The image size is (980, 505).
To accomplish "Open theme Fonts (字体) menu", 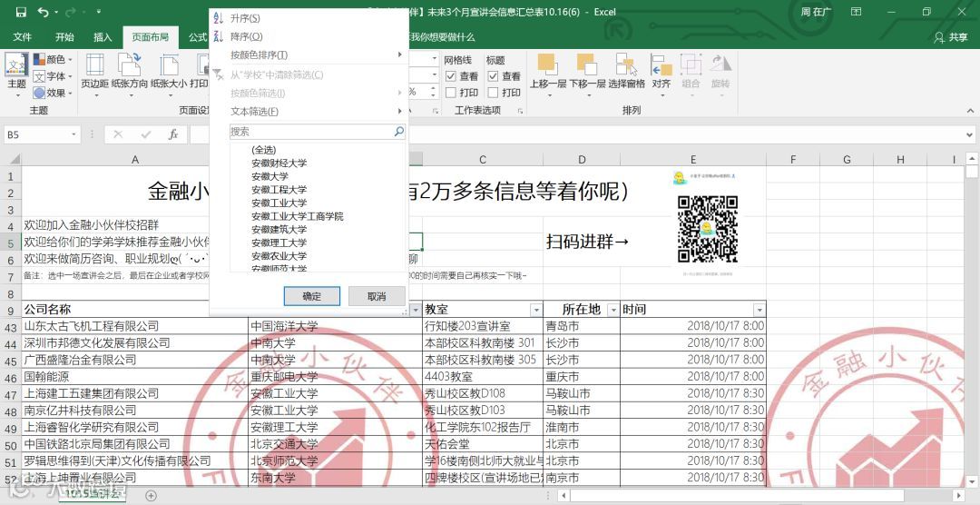I will (54, 76).
